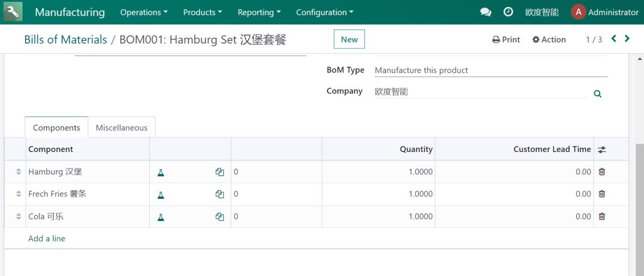Click the copy icon on Cola 可乐 row
This screenshot has height=276, width=644.
(x=219, y=217)
